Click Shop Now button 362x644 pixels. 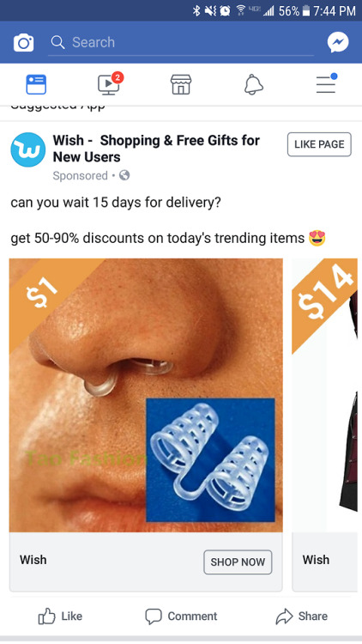point(238,562)
